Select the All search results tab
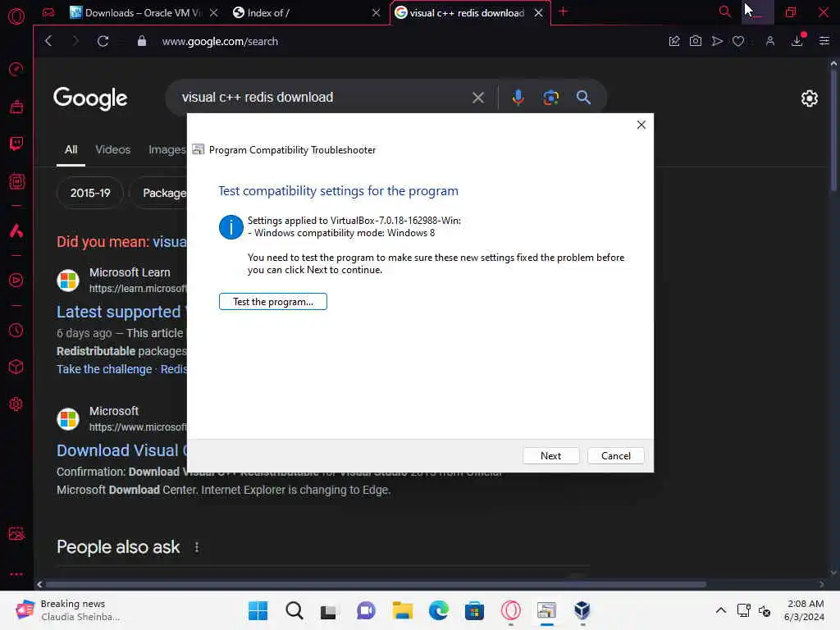Screen dimensions: 840x630 [71, 149]
